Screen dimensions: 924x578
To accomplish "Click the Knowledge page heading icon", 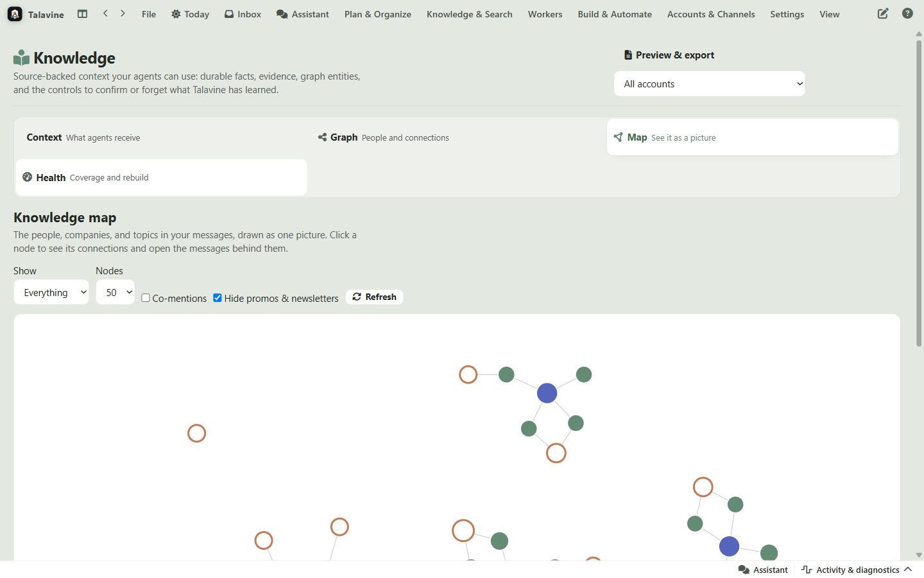I will tap(21, 58).
